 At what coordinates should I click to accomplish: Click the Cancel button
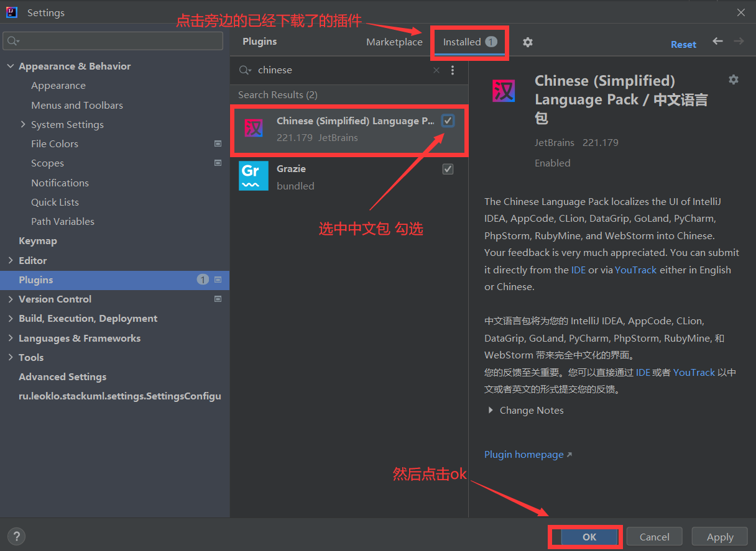pos(655,537)
